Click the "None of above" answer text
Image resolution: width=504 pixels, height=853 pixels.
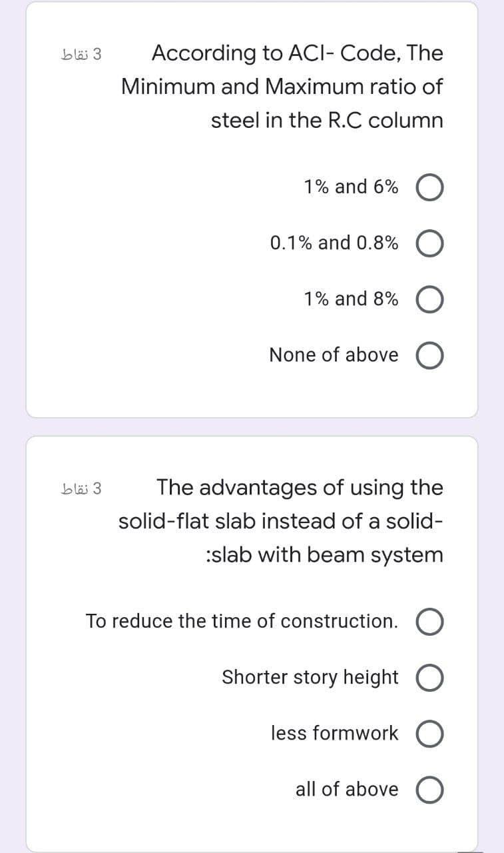(x=334, y=355)
